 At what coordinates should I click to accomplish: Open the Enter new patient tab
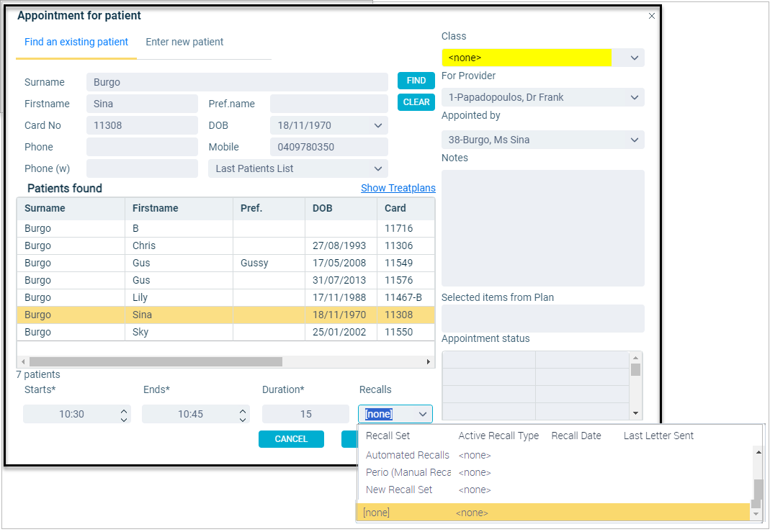coord(184,42)
